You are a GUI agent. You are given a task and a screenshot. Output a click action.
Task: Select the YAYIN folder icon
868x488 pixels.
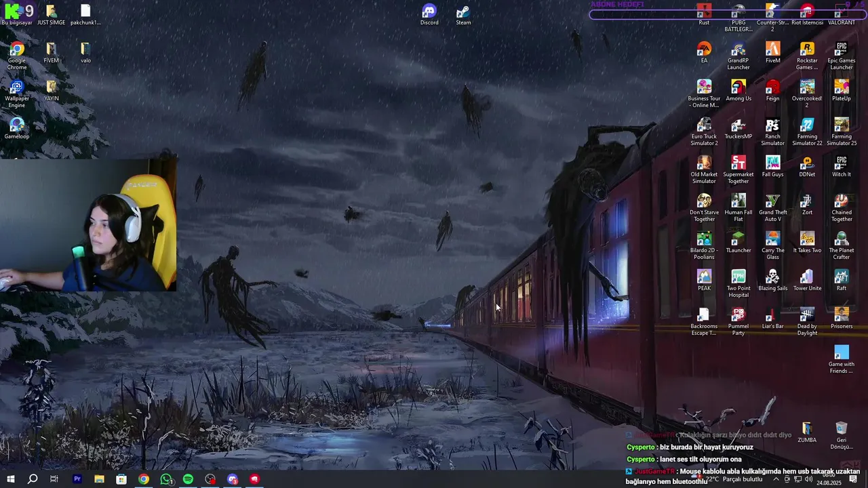52,91
